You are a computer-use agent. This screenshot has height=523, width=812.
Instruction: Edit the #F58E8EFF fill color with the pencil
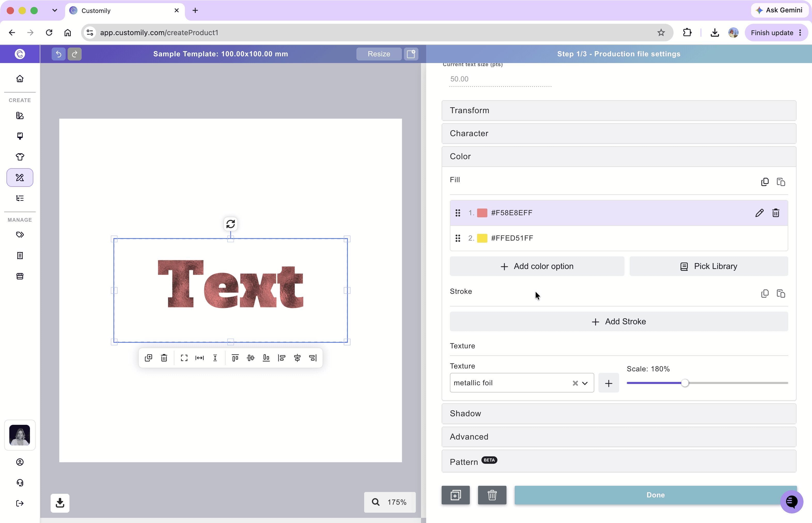point(759,213)
